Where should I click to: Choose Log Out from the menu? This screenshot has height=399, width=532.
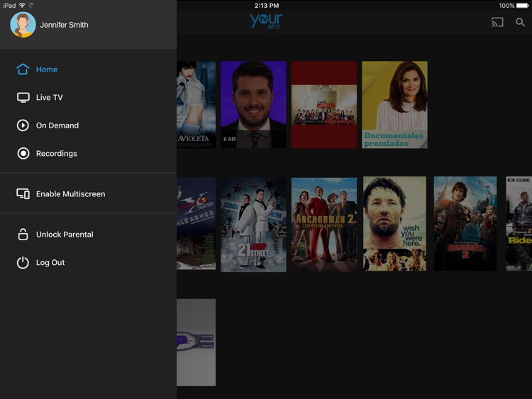point(88,263)
